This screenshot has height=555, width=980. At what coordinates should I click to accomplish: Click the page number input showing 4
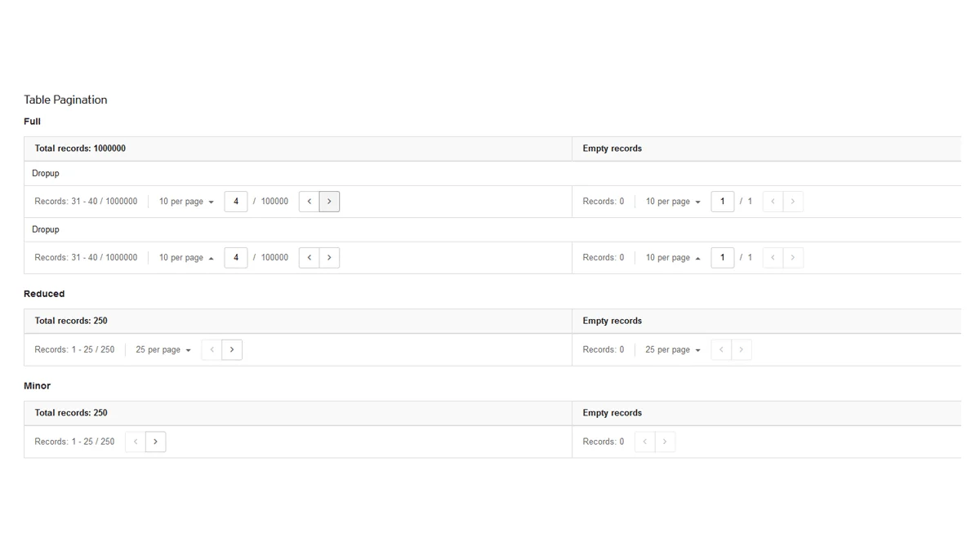(236, 201)
